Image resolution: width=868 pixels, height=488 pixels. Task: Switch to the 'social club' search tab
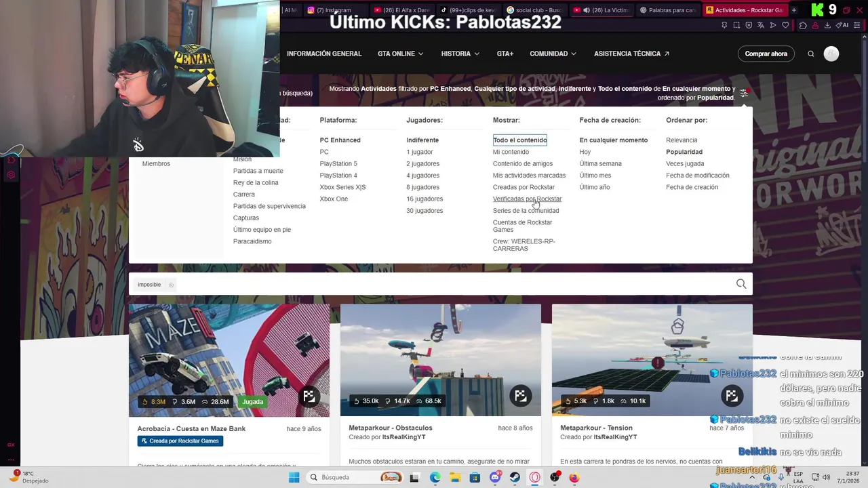point(536,10)
